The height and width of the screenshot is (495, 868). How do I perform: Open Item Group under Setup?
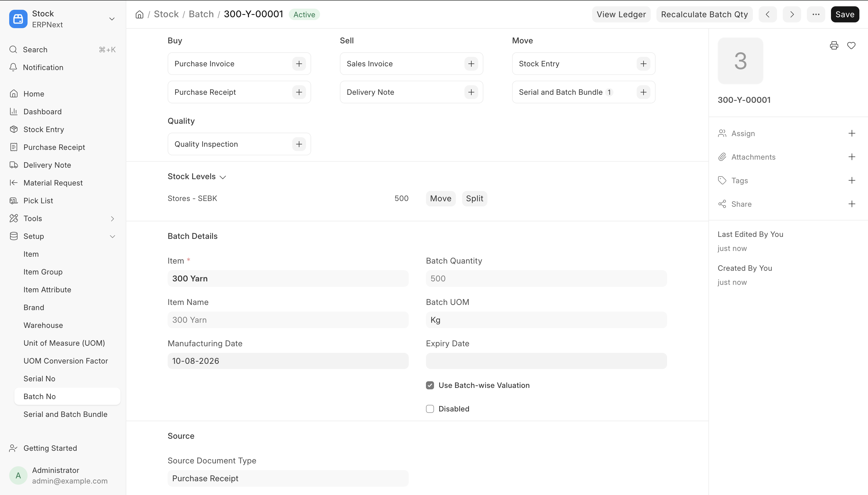click(x=67, y=272)
